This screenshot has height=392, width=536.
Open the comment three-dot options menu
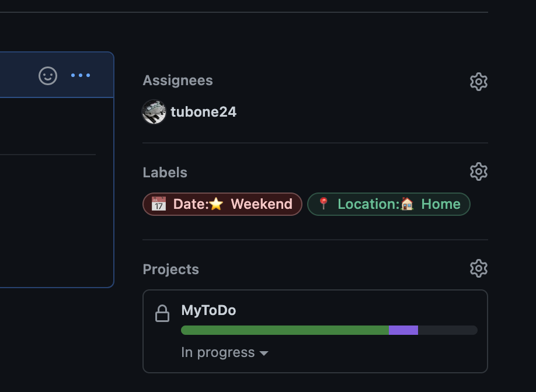pos(81,75)
